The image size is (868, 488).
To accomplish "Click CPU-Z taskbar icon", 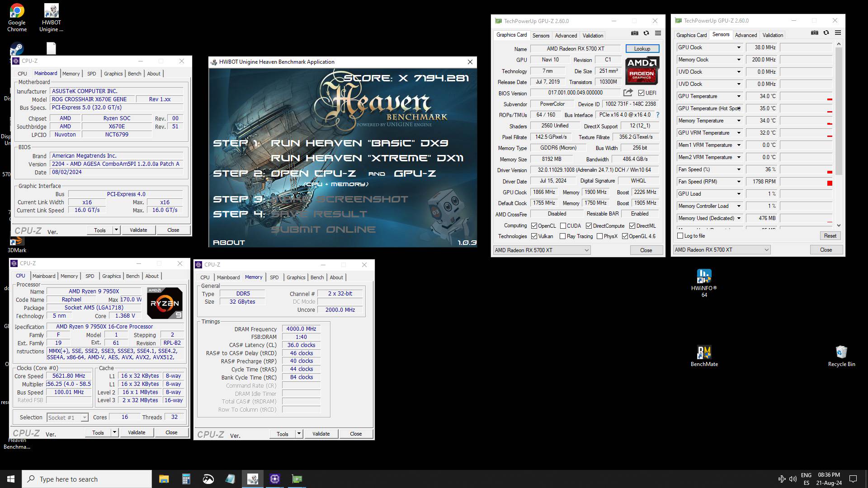I will (275, 479).
